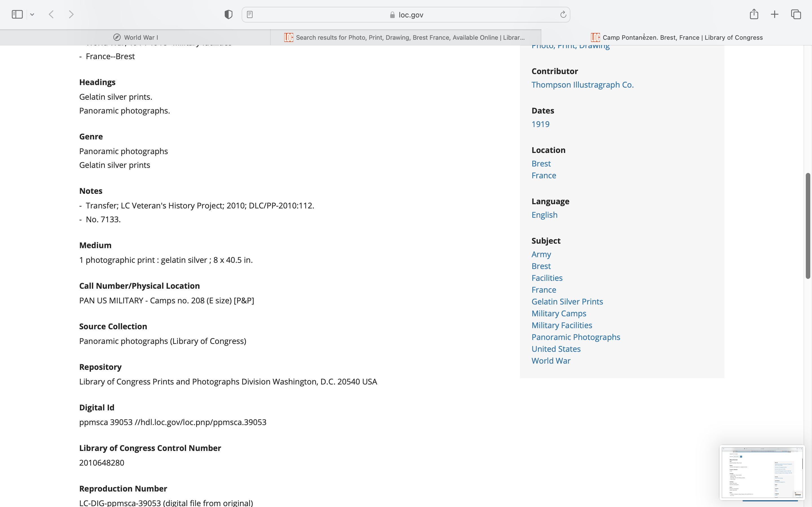Screen dimensions: 812x507
Task: Open a new tab with plus icon
Action: point(775,14)
